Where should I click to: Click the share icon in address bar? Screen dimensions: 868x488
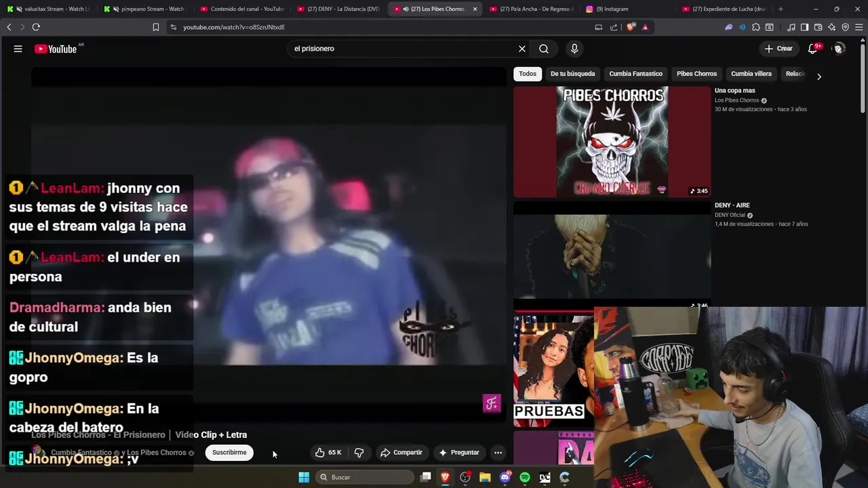(614, 27)
